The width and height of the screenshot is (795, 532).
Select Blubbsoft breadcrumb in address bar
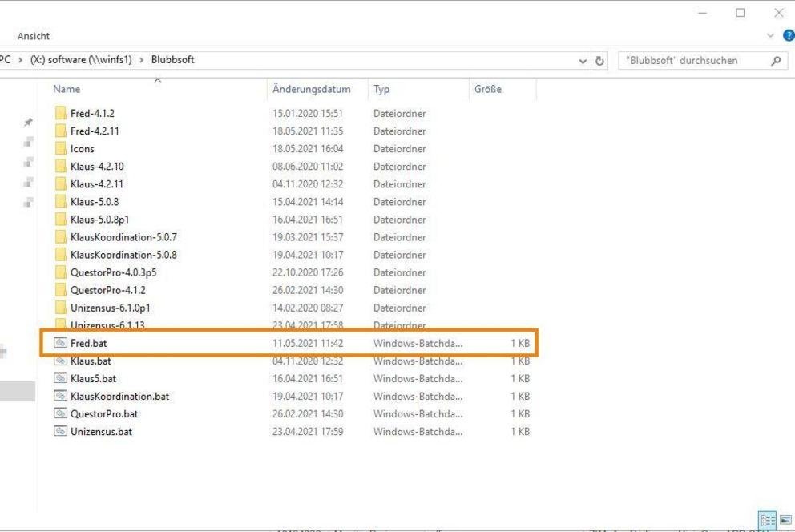coord(173,60)
